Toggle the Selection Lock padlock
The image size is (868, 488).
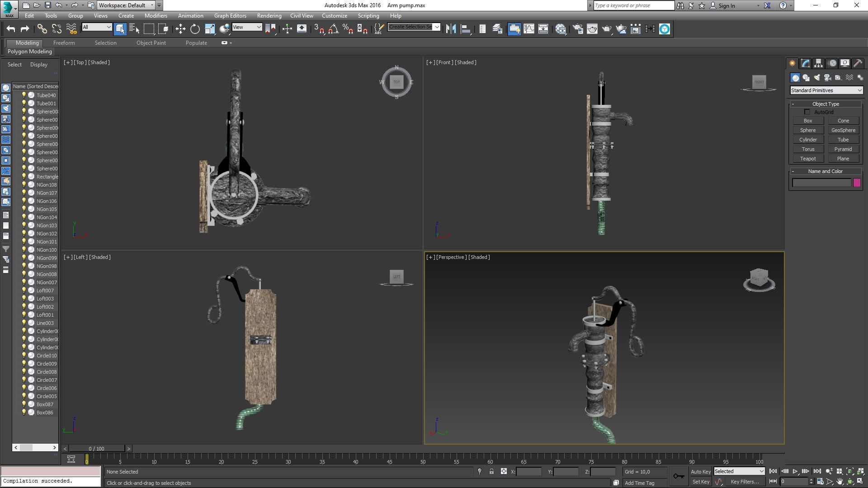click(x=491, y=471)
